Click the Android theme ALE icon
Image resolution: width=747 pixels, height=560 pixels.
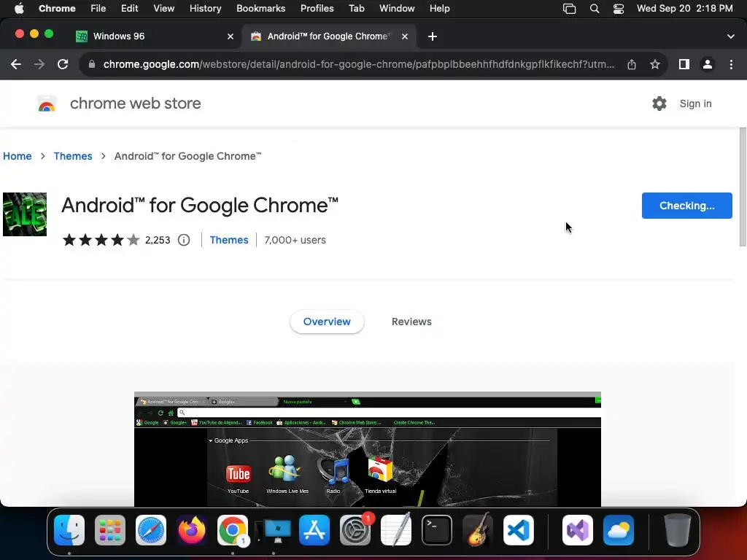point(25,214)
